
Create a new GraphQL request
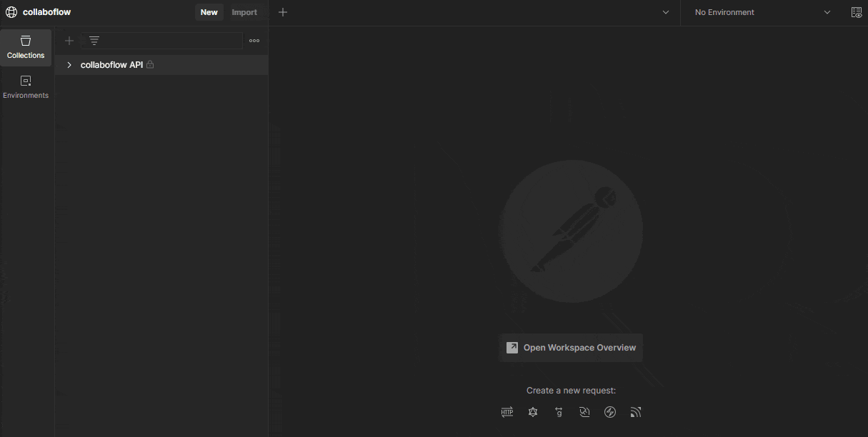533,412
